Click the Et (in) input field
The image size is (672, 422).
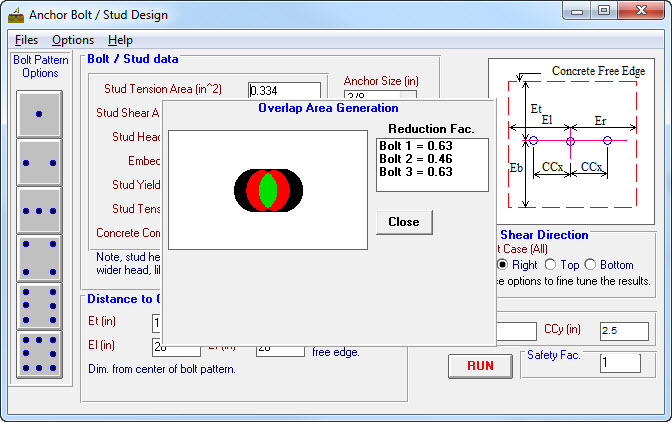click(156, 323)
